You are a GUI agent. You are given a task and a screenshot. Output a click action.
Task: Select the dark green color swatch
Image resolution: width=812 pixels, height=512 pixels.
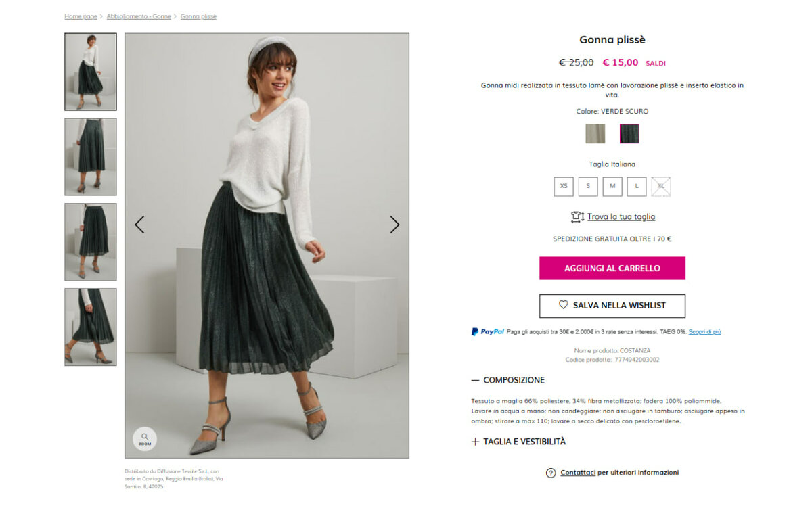(x=629, y=134)
